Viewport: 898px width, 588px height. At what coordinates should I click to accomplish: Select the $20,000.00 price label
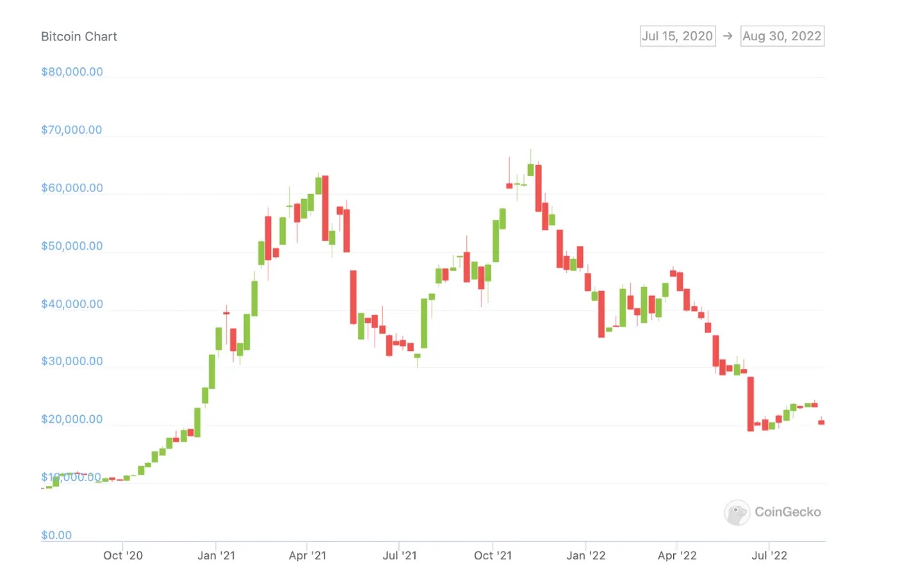(72, 419)
